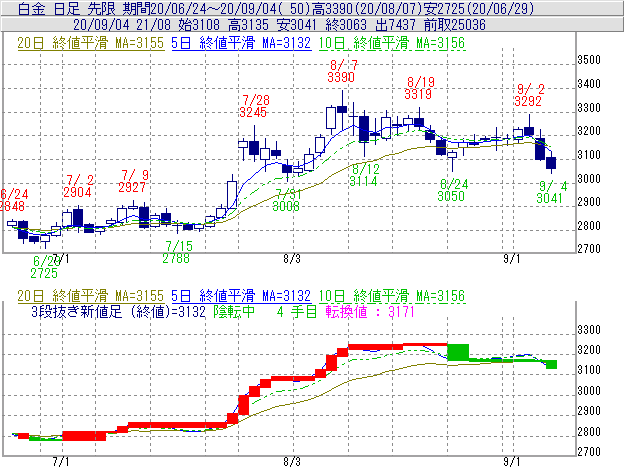Click the 前取25036 value in header
Image resolution: width=624 pixels, height=474 pixels.
click(x=454, y=25)
